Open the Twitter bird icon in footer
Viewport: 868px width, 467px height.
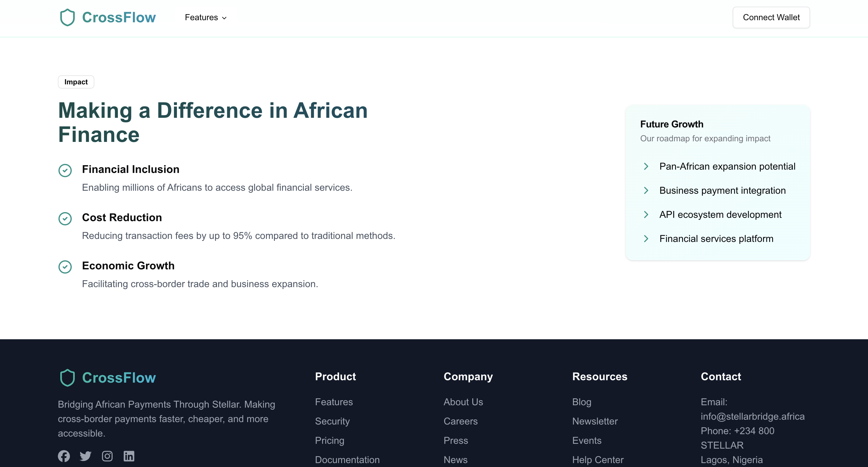(x=85, y=456)
